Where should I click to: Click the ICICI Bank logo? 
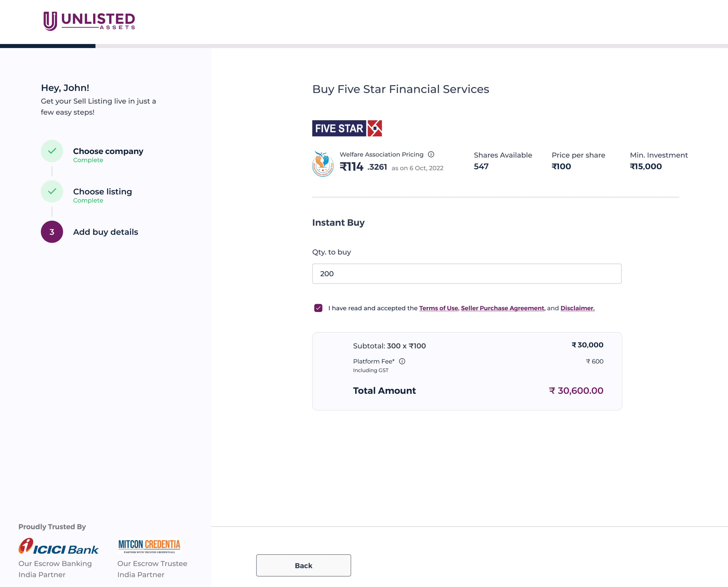[x=59, y=547]
